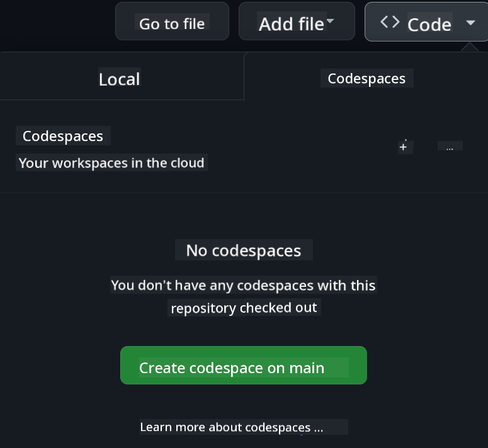Viewport: 488px width, 448px height.
Task: Switch to the Local tab
Action: point(119,79)
